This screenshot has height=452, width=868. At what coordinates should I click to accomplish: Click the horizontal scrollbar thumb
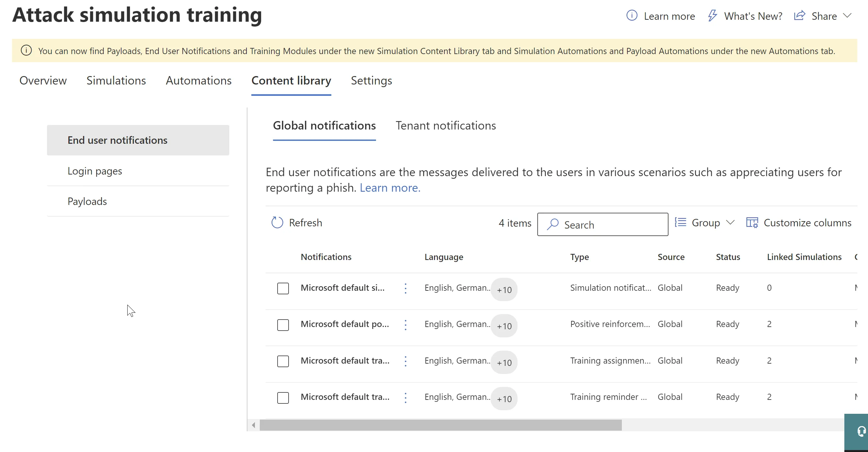click(x=441, y=425)
